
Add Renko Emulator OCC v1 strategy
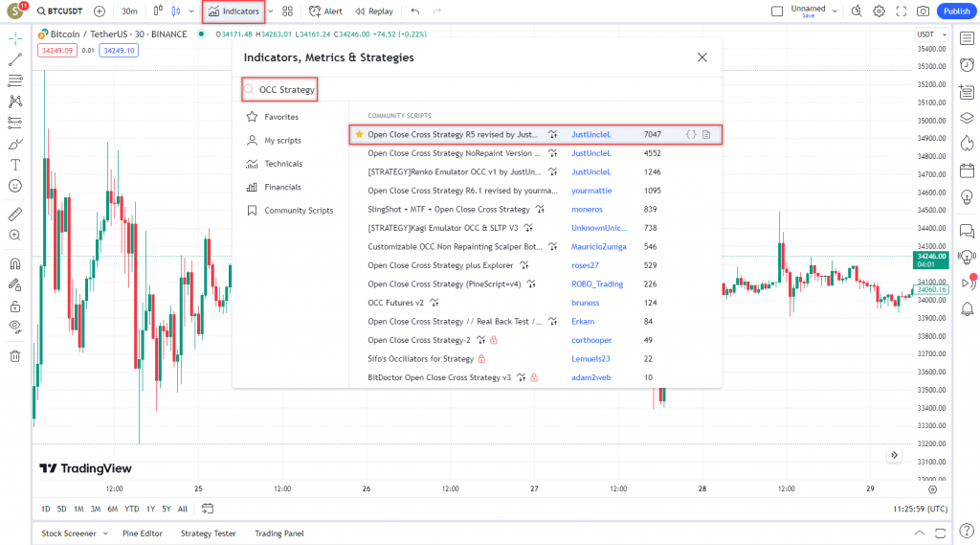tap(455, 172)
